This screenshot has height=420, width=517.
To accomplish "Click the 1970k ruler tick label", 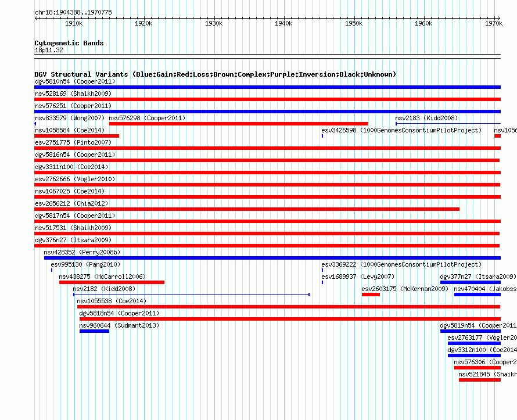I will pyautogui.click(x=494, y=23).
